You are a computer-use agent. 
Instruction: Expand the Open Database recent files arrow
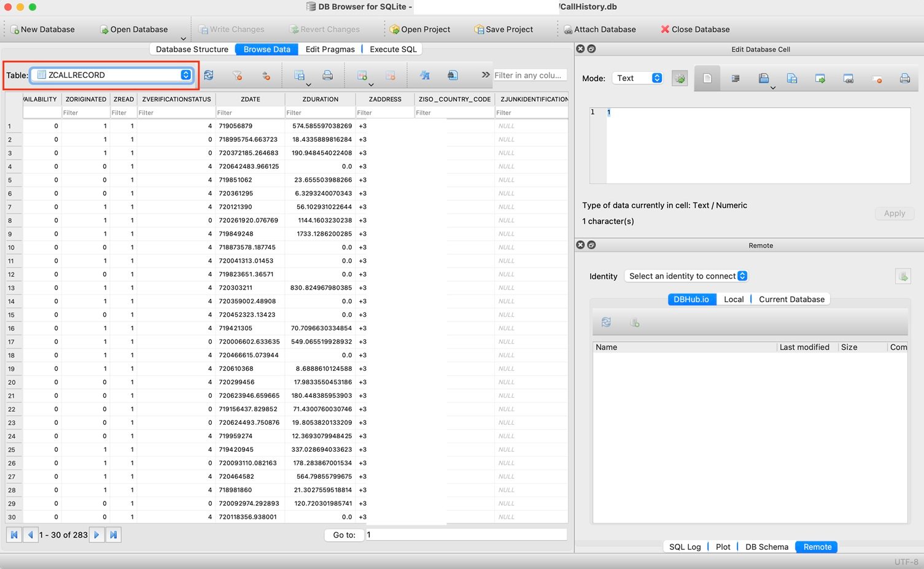click(x=183, y=39)
